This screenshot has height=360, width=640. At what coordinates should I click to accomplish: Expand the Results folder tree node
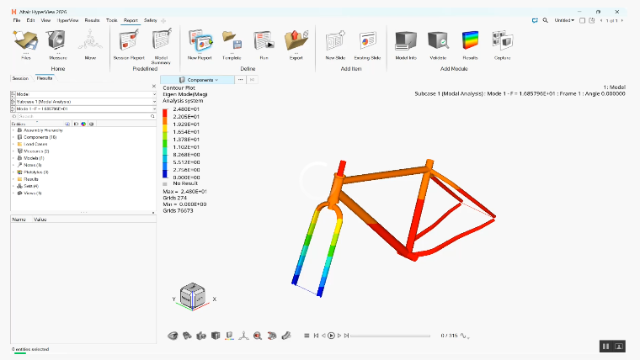[x=13, y=179]
